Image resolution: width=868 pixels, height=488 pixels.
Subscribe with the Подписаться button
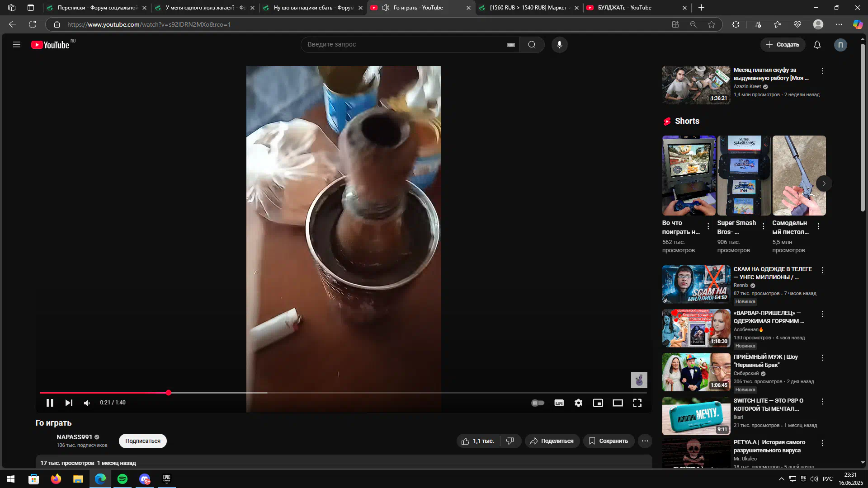pyautogui.click(x=143, y=441)
